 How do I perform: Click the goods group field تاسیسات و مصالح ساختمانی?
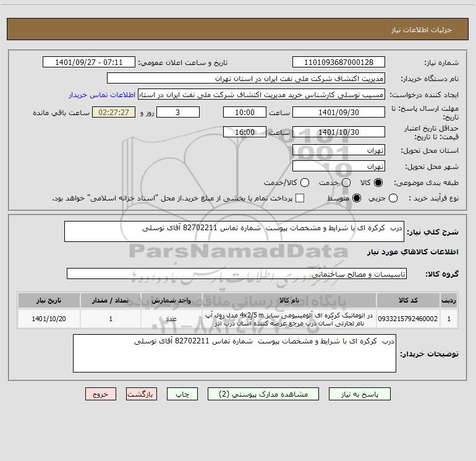pyautogui.click(x=237, y=274)
